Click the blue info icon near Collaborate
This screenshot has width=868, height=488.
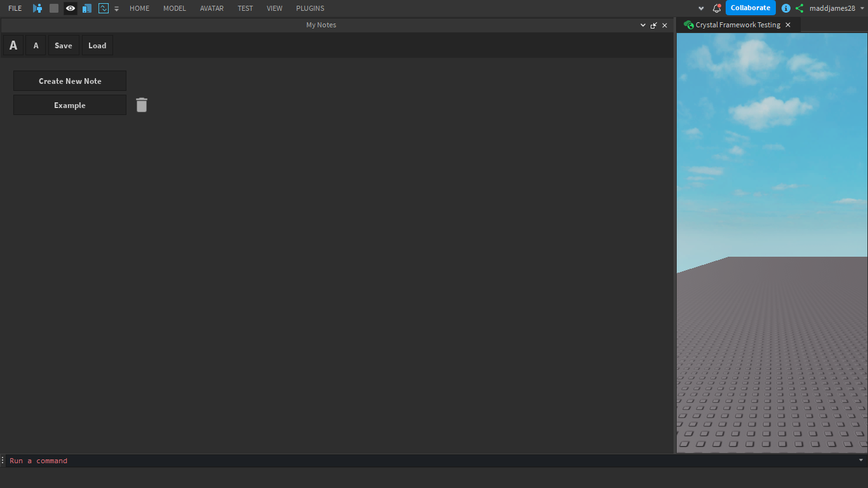[786, 8]
